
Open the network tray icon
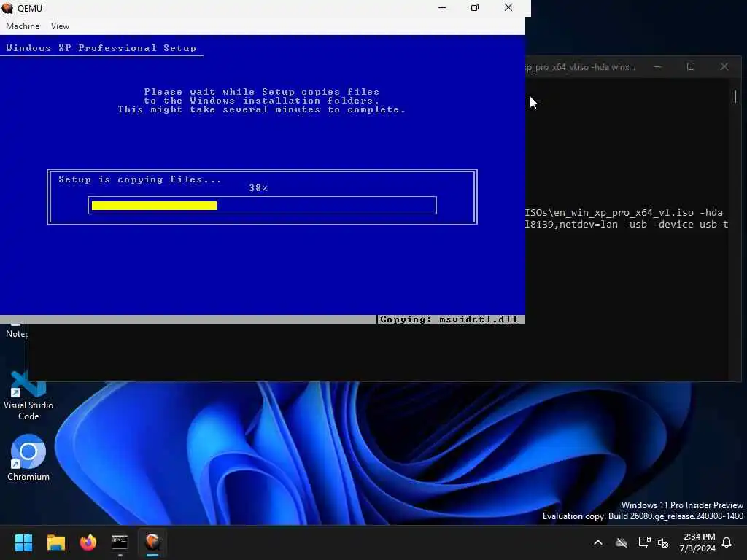[x=644, y=542]
